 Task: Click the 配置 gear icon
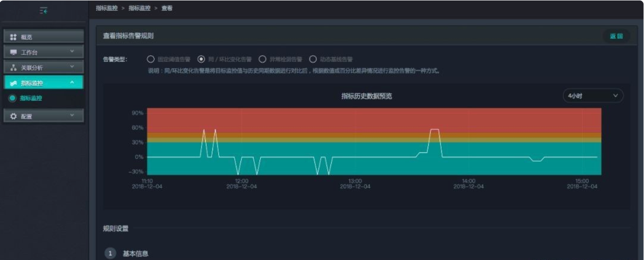coord(13,116)
